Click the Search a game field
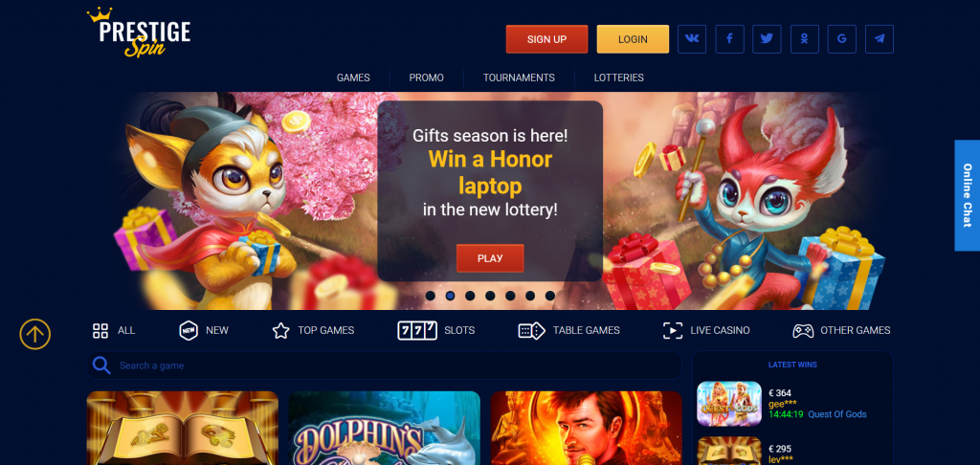This screenshot has height=465, width=980. click(x=384, y=365)
